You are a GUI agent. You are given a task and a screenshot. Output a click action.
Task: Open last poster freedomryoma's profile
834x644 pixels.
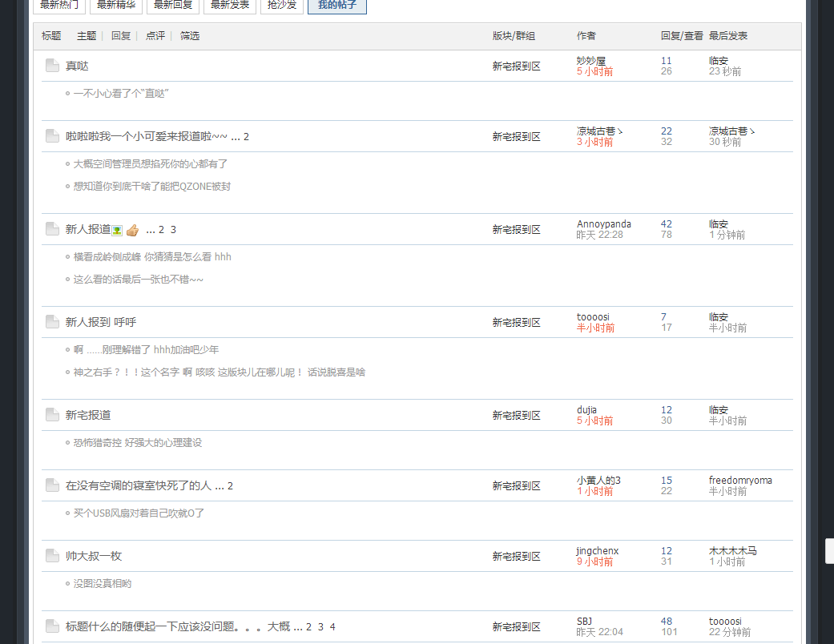tap(740, 481)
